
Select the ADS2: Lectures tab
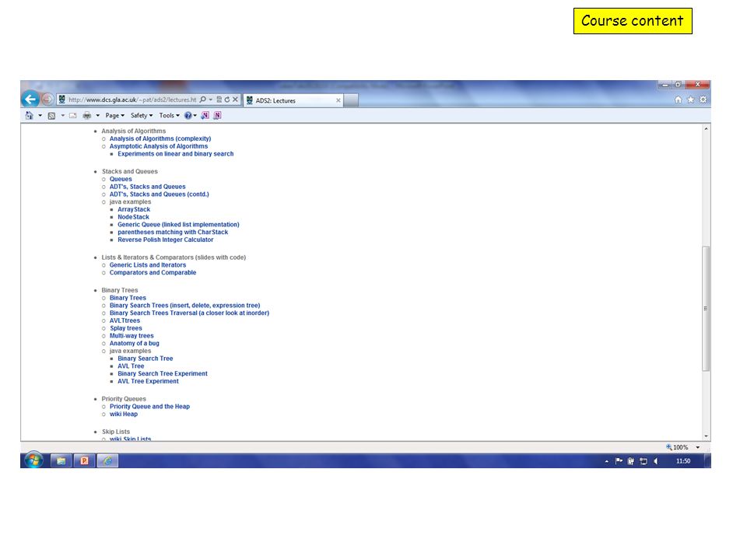(x=293, y=100)
